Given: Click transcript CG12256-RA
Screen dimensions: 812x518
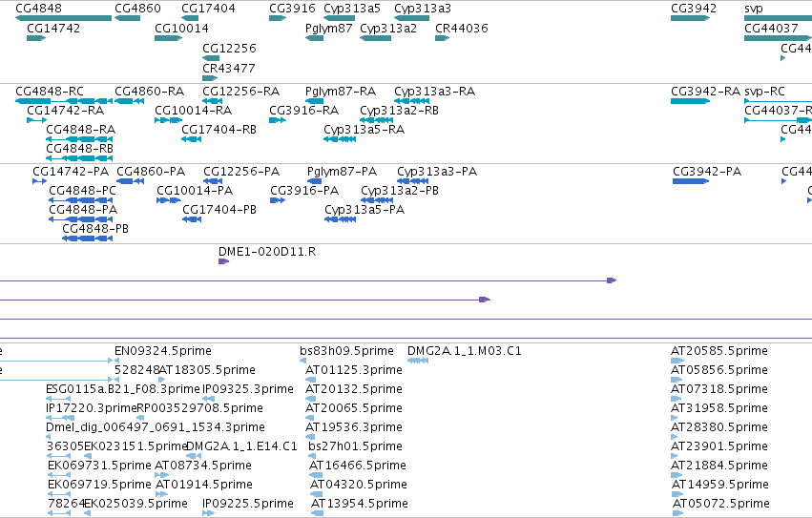Looking at the screenshot, I should coord(213,101).
